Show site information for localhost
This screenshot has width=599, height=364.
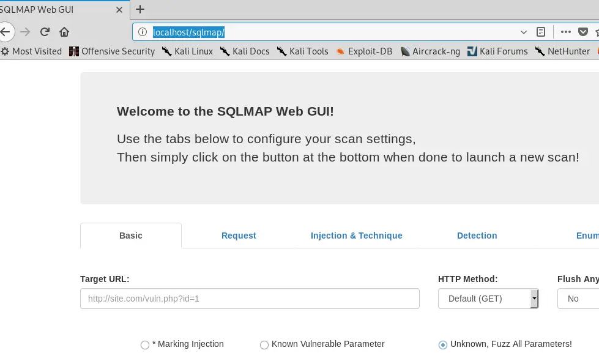[x=143, y=32]
